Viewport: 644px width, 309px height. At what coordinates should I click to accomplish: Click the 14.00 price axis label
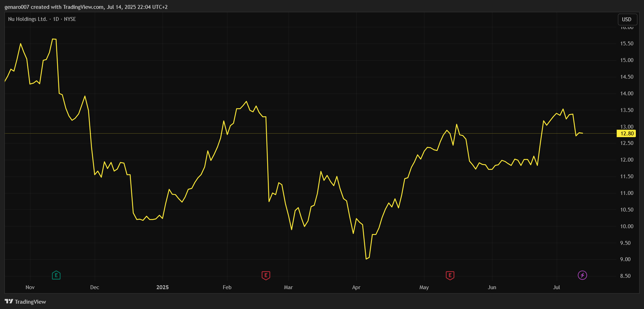627,94
